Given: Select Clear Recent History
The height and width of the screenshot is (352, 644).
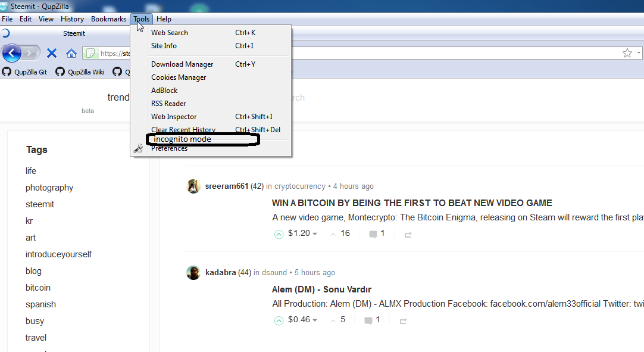Looking at the screenshot, I should (x=211, y=129).
